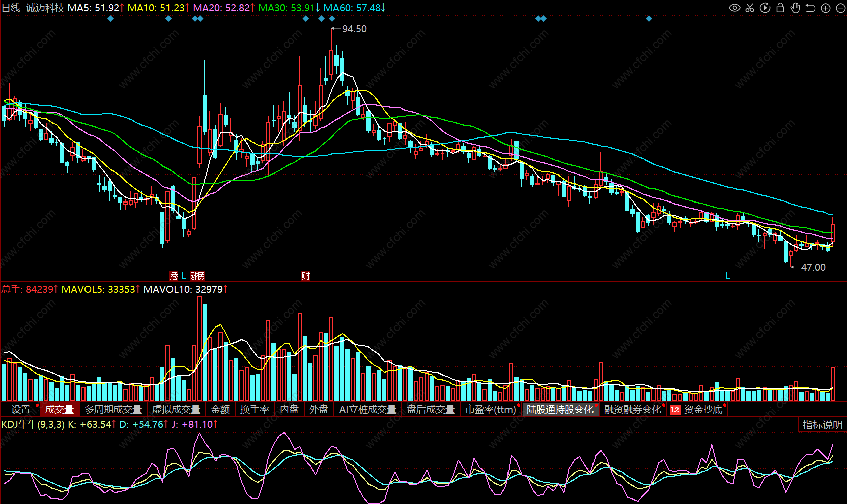Zoom out the chart with minus icon

click(x=840, y=8)
